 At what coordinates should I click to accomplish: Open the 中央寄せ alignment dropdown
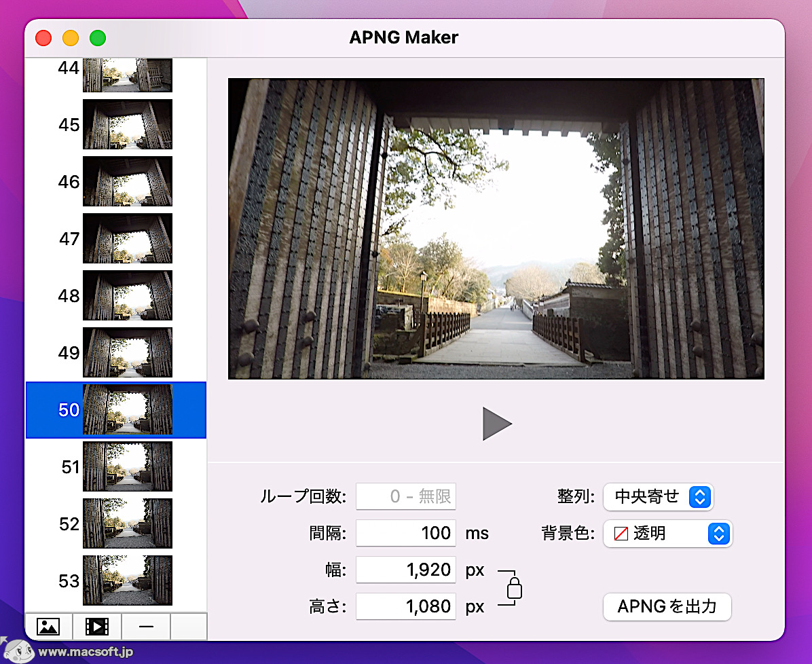click(652, 497)
